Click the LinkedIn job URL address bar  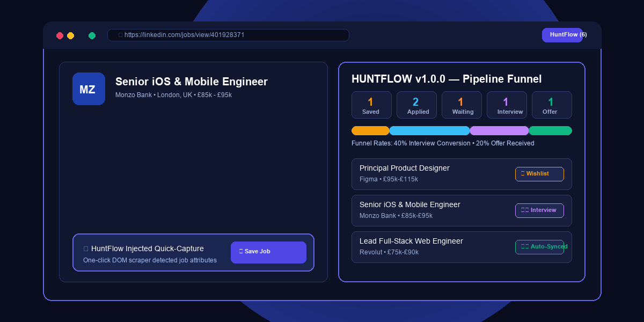(x=228, y=35)
